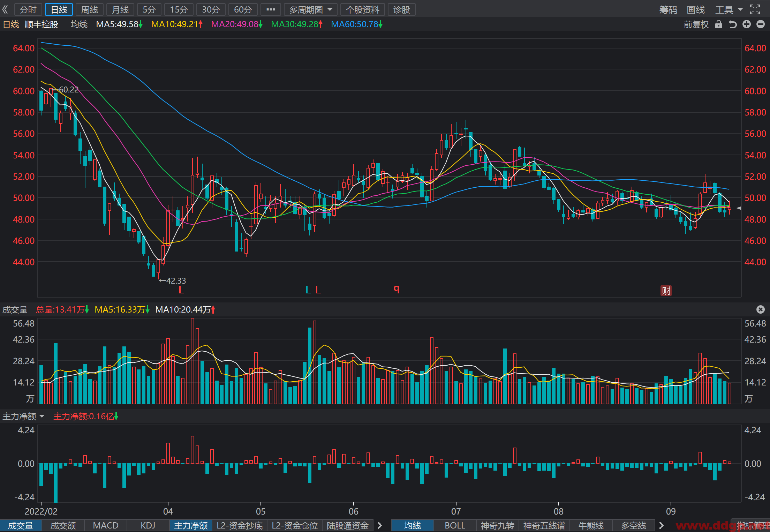770x532 pixels.
Task: Expand the 工具 tools dropdown
Action: 729,9
